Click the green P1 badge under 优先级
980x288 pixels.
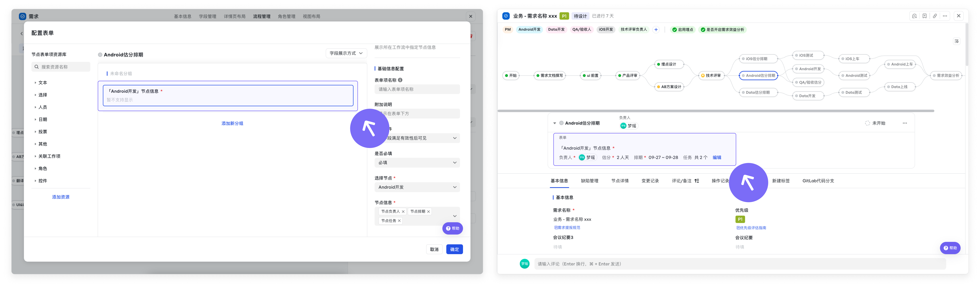(x=740, y=219)
